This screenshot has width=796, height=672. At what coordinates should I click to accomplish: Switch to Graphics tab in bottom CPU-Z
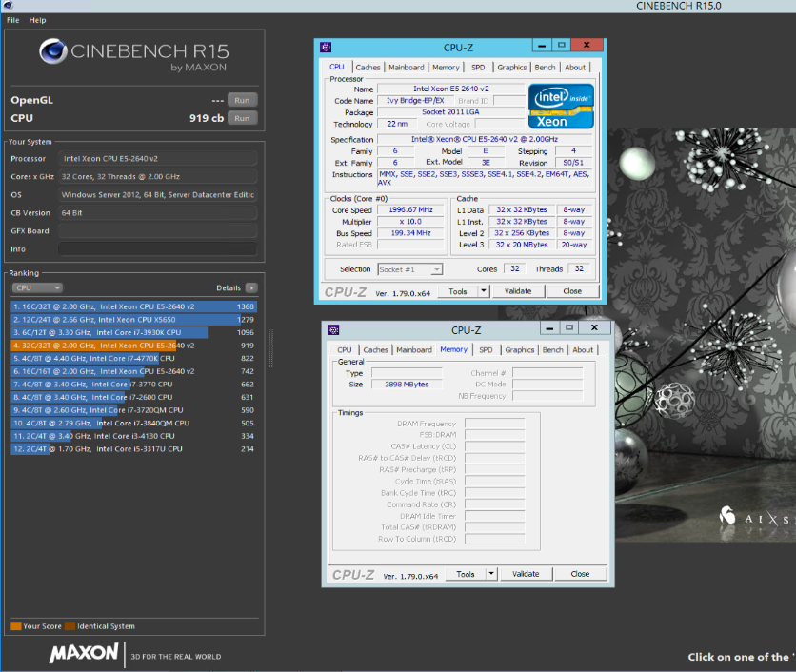click(x=520, y=349)
